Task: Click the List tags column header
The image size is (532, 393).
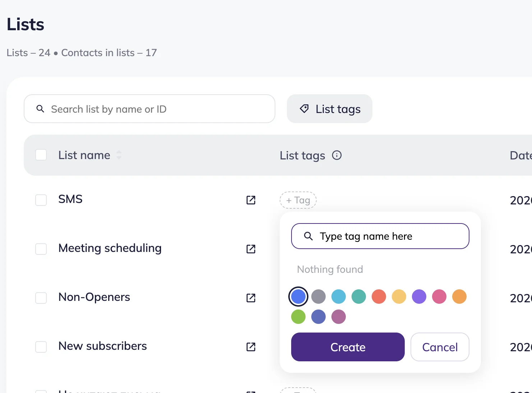Action: (302, 155)
